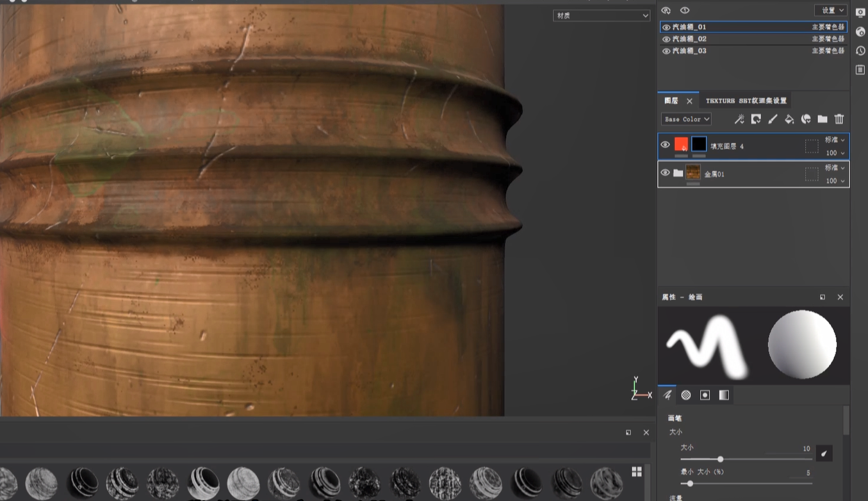Click the brush pressure icon beside size

click(x=824, y=454)
